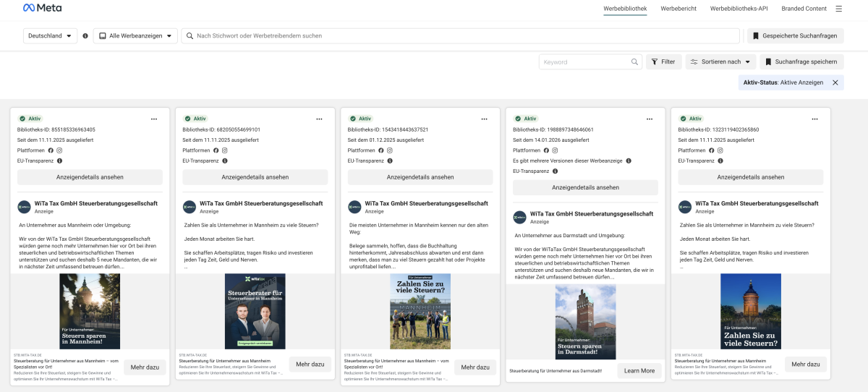Open three-dot menu on ad 855185336963405

pyautogui.click(x=154, y=119)
